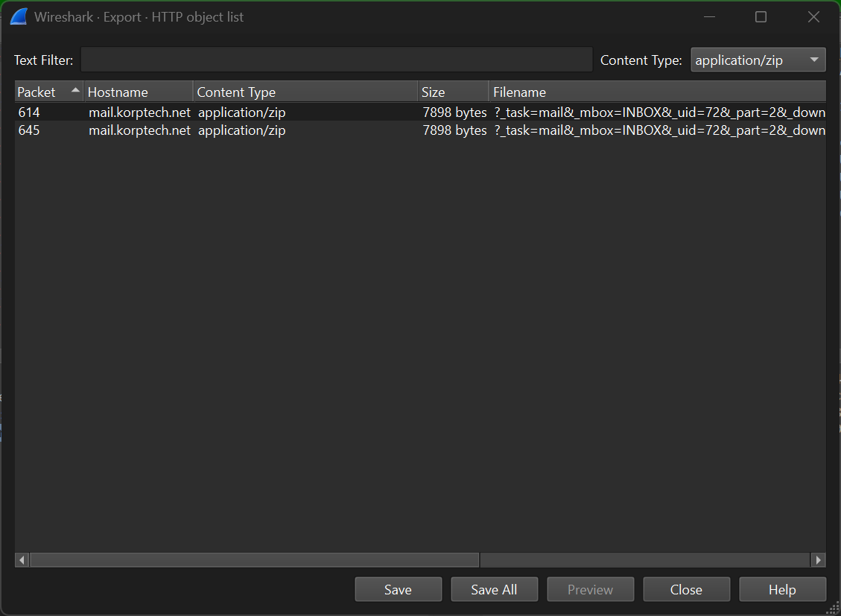The width and height of the screenshot is (841, 616).
Task: Click mail.korptech.net in packet 614 row
Action: click(x=139, y=112)
